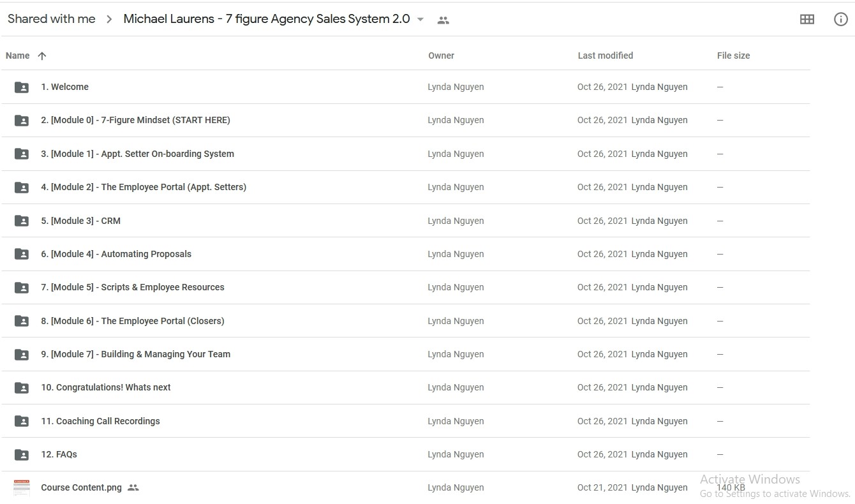Screen dimensions: 855x504
Task: Select 8. [Module 6] - Employee Portal (Closers) name
Action: pos(133,321)
